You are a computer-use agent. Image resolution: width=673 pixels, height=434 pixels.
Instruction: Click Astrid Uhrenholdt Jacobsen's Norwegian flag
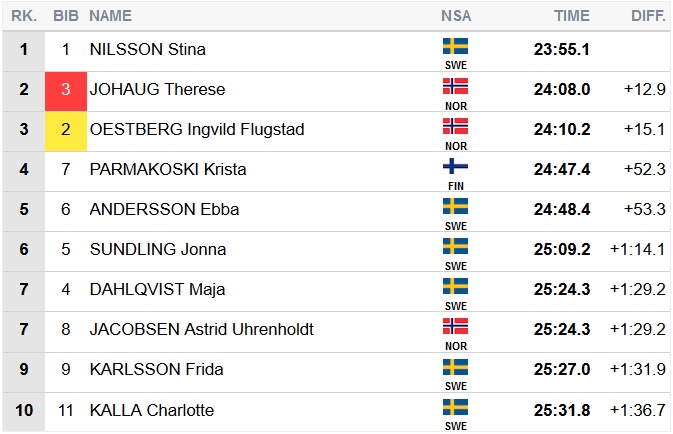(x=455, y=326)
